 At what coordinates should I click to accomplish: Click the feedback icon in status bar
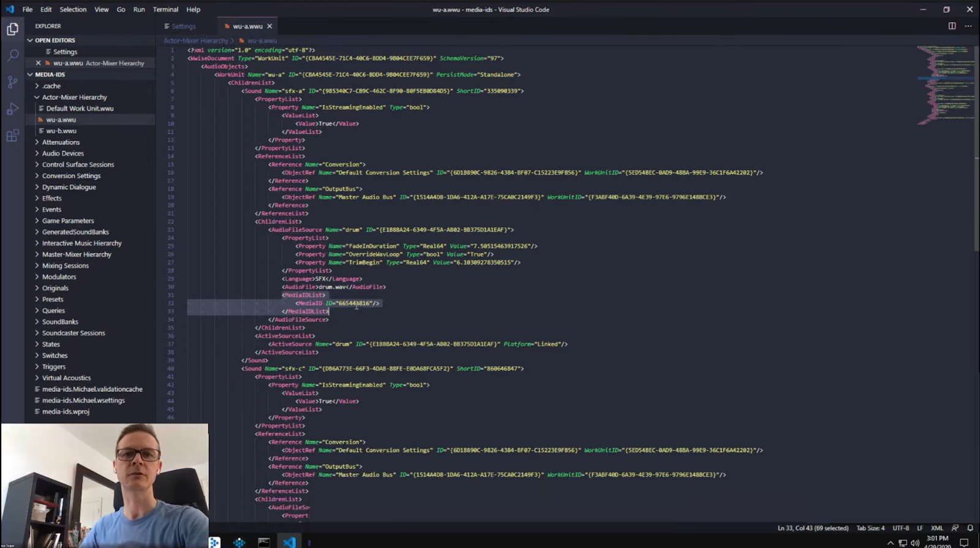click(x=955, y=528)
